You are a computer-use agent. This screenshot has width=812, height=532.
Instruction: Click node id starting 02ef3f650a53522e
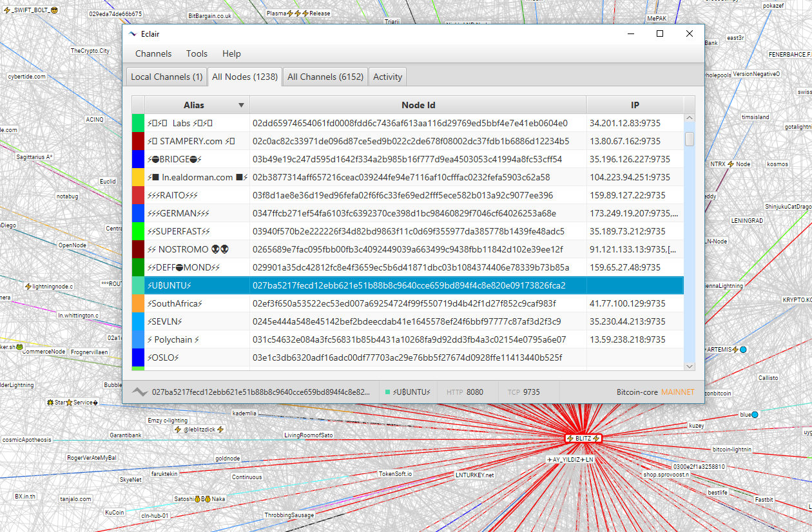pos(418,303)
